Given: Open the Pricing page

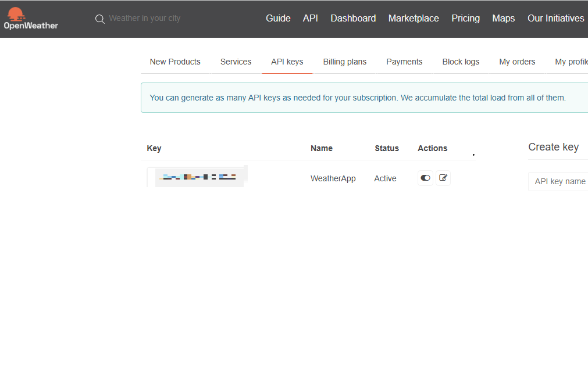Looking at the screenshot, I should [465, 19].
